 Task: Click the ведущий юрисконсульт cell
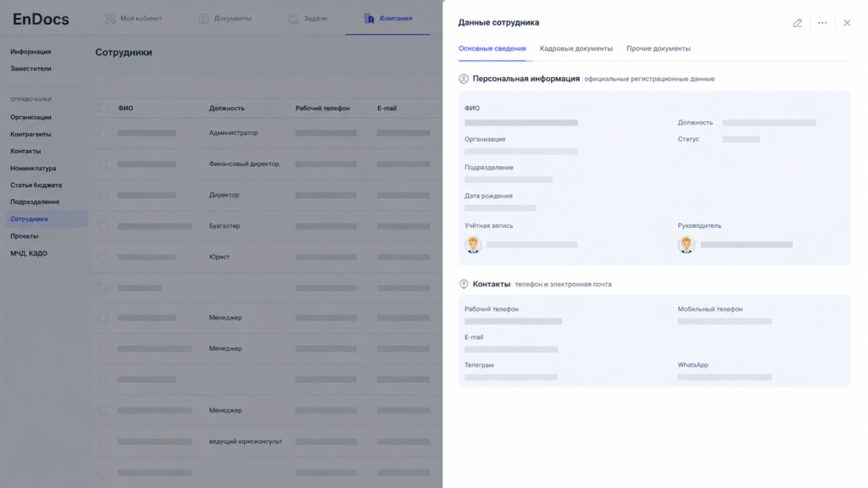tap(245, 441)
